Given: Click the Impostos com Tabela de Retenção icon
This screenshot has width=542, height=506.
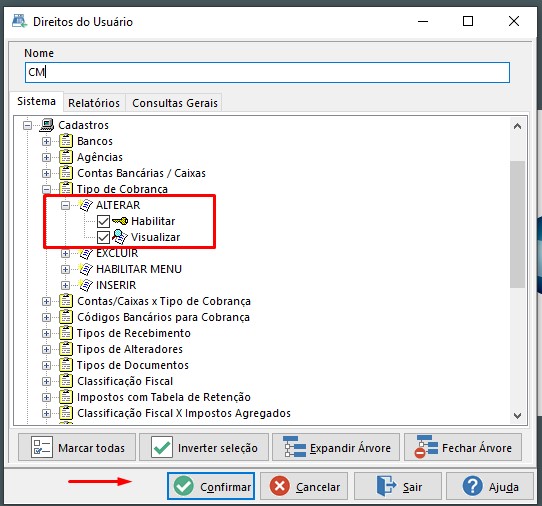Looking at the screenshot, I should [x=66, y=397].
